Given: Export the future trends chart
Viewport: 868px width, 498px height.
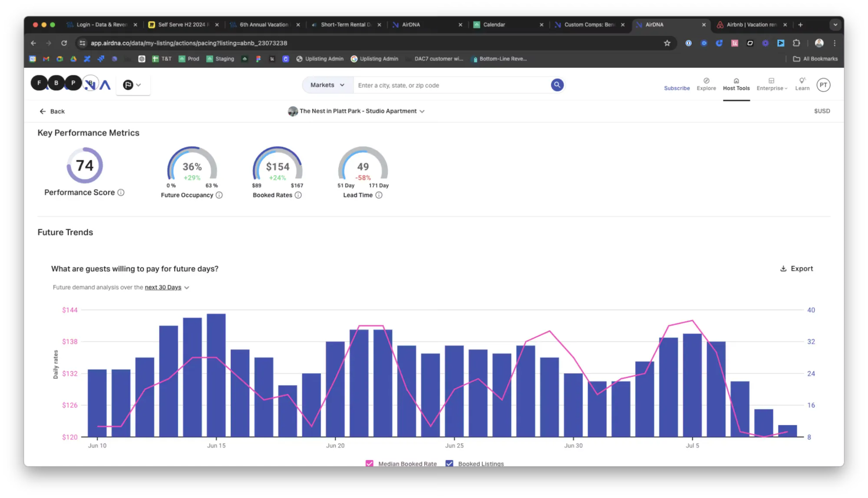Looking at the screenshot, I should tap(796, 269).
